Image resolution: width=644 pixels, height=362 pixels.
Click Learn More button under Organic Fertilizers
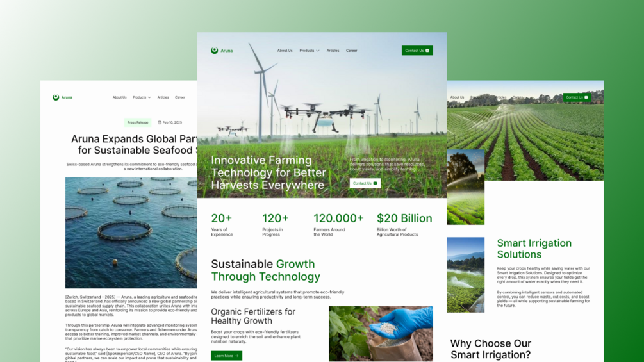[x=226, y=356]
